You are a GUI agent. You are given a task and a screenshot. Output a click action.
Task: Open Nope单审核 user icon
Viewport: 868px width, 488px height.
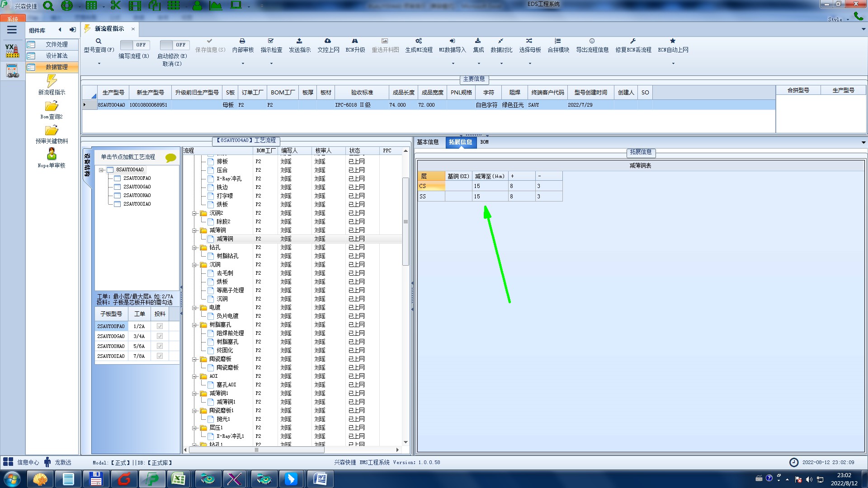tap(52, 155)
